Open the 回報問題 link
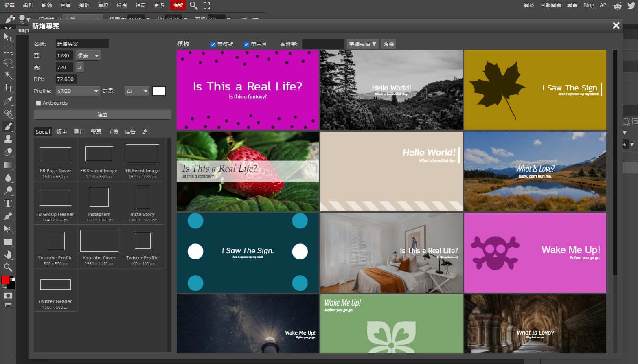The image size is (638, 364). [x=550, y=5]
